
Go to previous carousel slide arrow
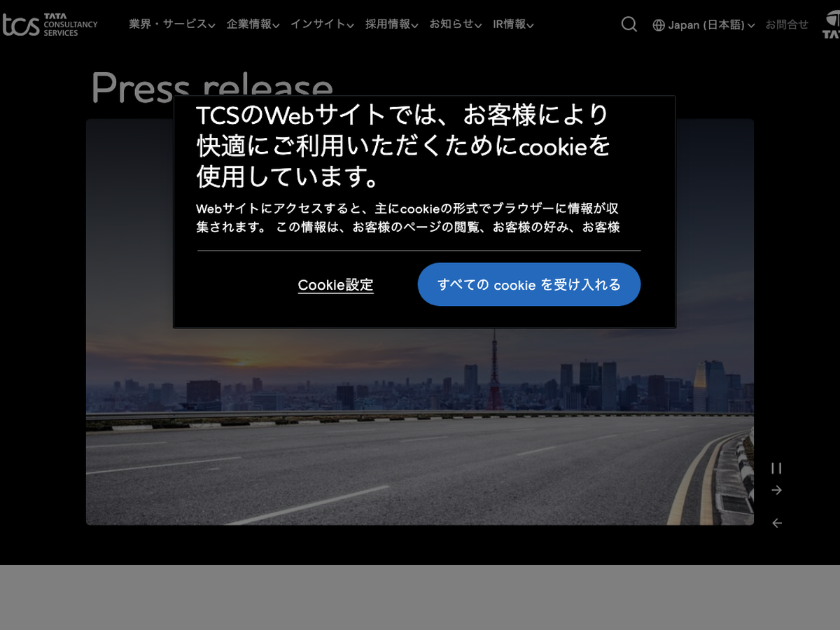(x=776, y=523)
